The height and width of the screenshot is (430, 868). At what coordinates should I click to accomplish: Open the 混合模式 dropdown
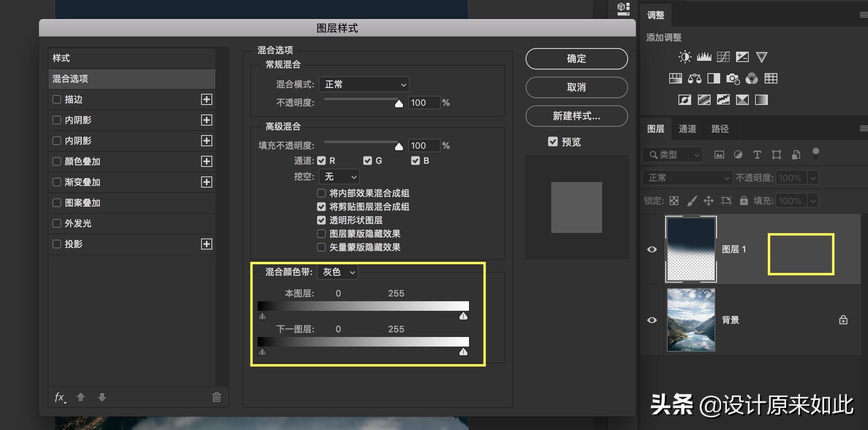pyautogui.click(x=364, y=84)
